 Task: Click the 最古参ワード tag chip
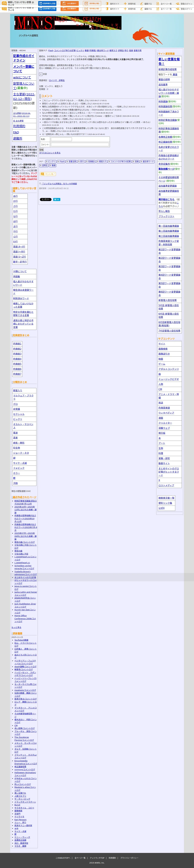click(147, 161)
